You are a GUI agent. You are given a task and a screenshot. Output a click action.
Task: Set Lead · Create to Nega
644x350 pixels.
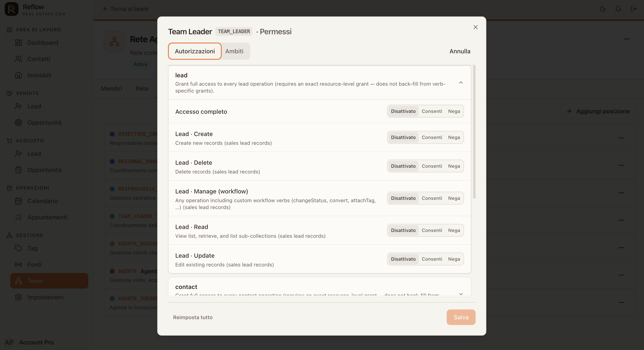(454, 138)
